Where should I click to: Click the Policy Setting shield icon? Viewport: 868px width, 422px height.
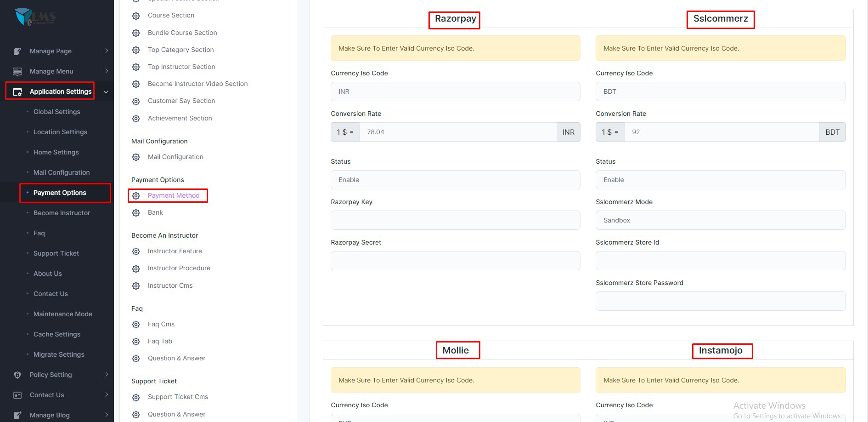coord(17,375)
